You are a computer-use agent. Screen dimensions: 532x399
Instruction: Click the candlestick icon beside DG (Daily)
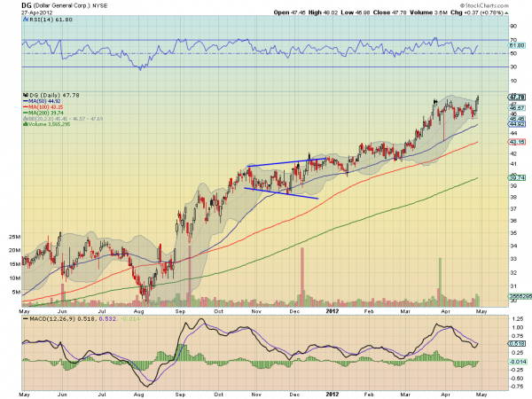[x=26, y=96]
